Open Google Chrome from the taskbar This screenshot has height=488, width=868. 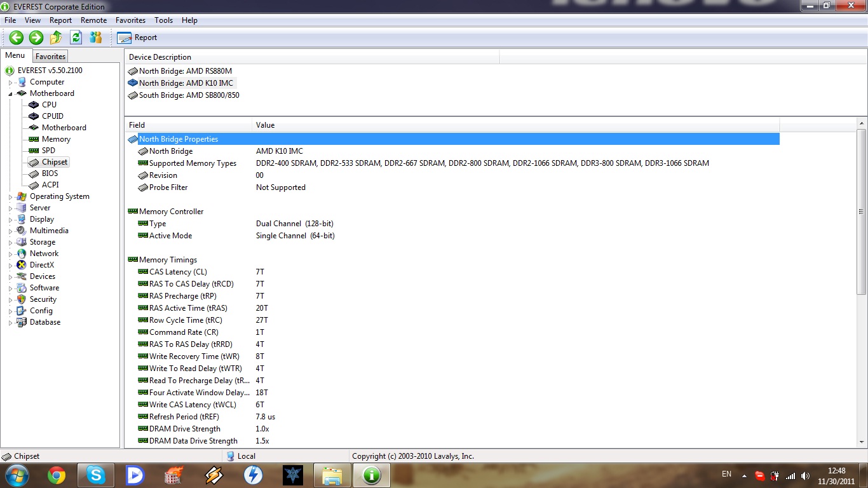57,475
